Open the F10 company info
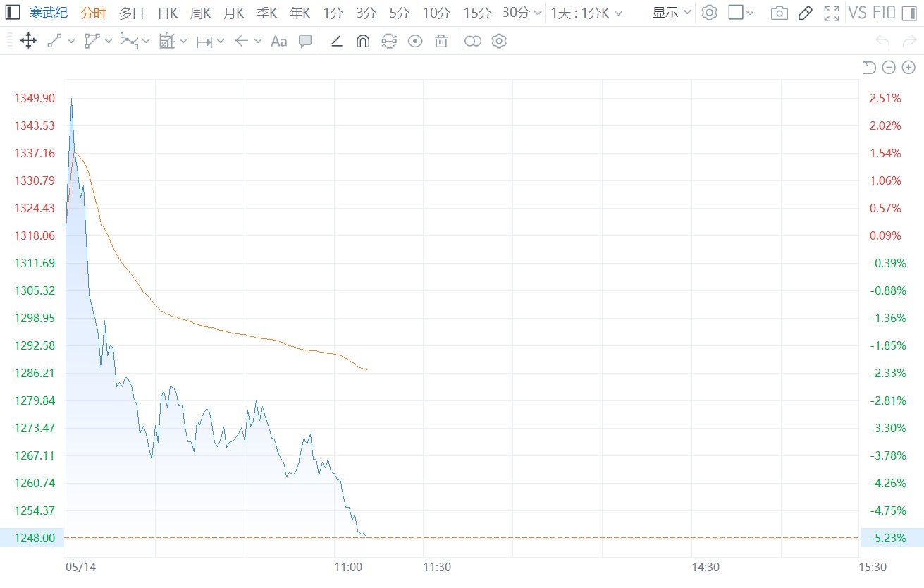 884,13
